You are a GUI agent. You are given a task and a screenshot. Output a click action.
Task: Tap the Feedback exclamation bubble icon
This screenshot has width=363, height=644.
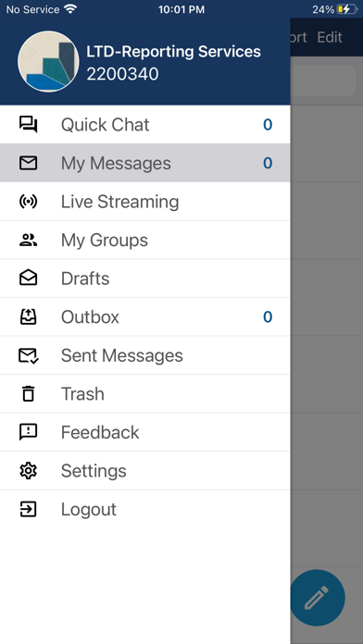(x=29, y=432)
